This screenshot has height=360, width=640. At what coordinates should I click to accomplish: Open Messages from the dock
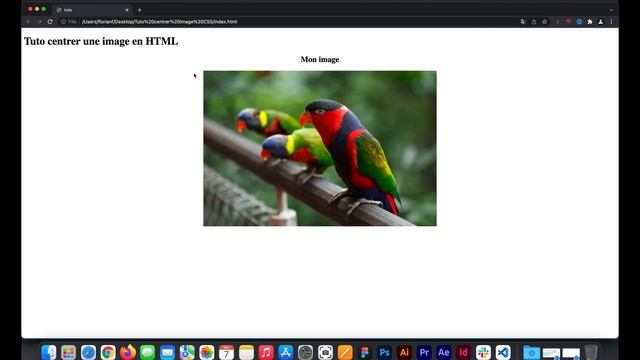click(x=147, y=352)
